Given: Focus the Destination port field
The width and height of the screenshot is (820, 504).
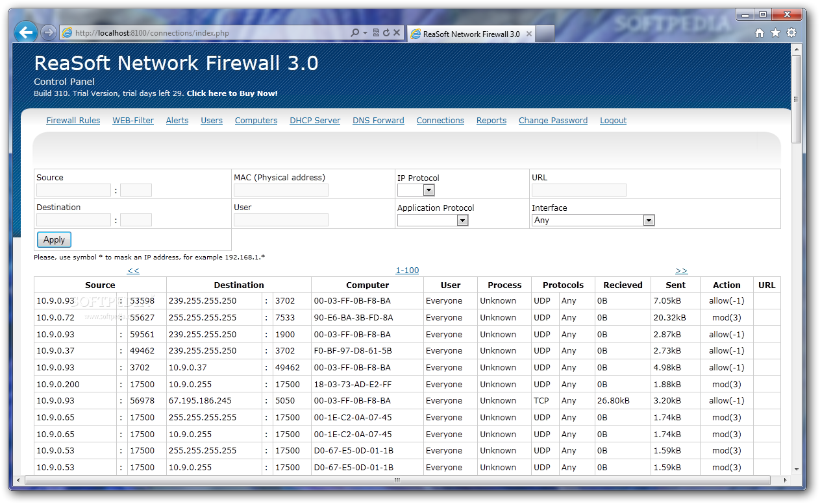Looking at the screenshot, I should click(136, 220).
